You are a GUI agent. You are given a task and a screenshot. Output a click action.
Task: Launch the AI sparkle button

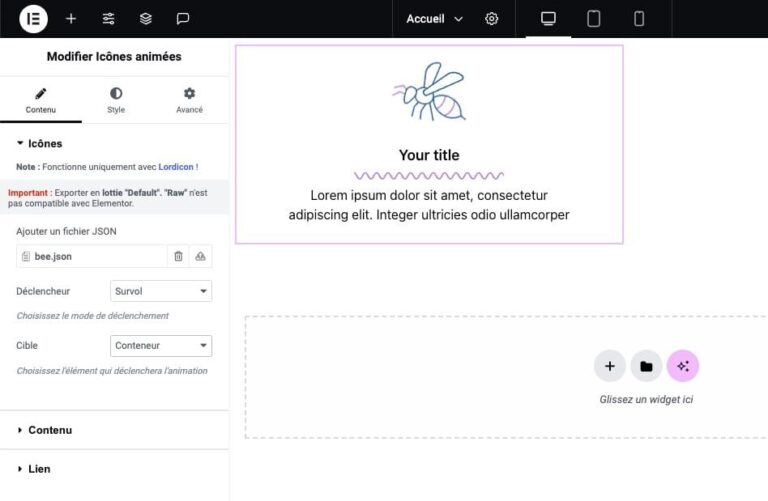[x=683, y=366]
